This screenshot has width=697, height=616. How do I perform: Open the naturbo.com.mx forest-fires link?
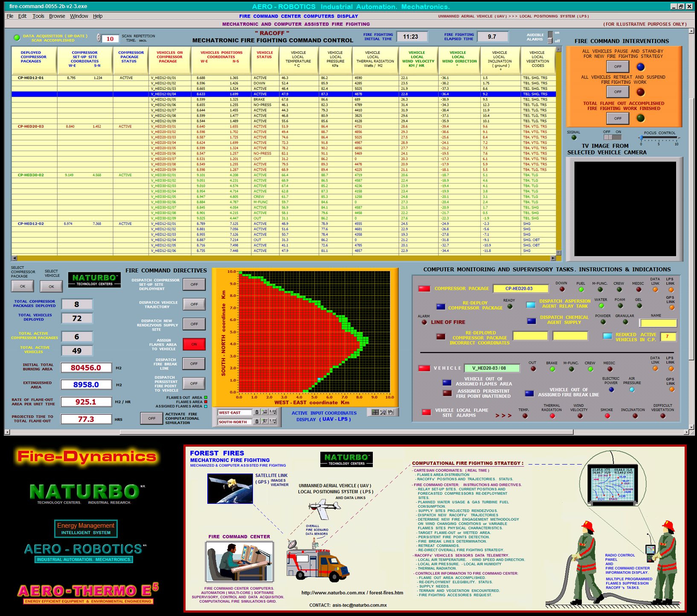pos(352,593)
